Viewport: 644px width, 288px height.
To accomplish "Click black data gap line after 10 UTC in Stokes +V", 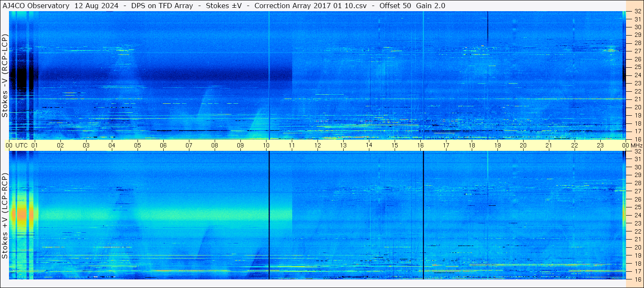I will tap(269, 215).
